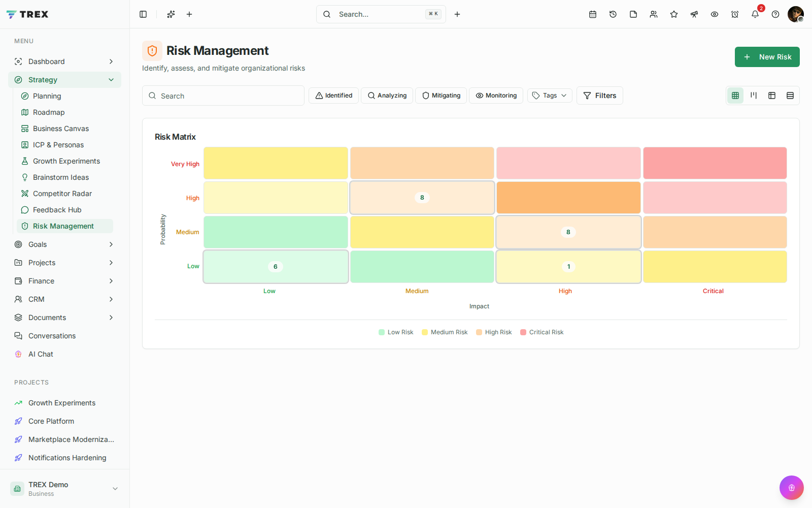Focus the global Search box at top
Image resolution: width=812 pixels, height=508 pixels.
point(381,14)
